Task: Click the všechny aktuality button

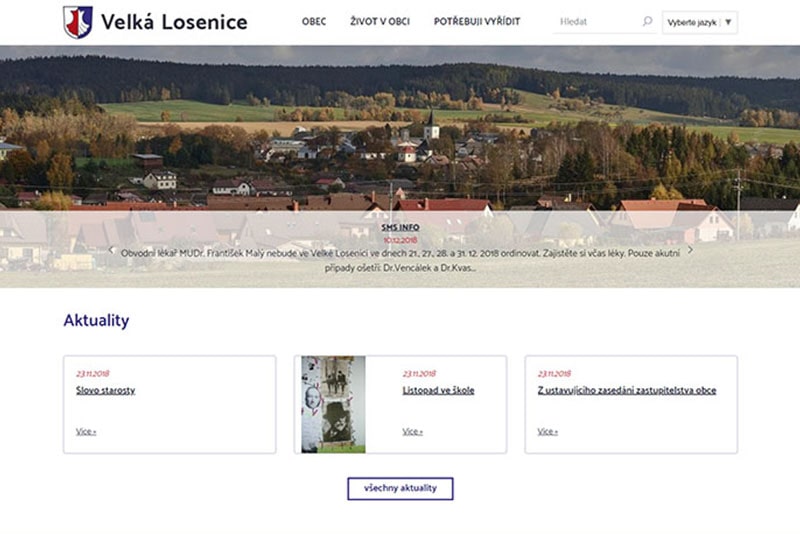Action: pyautogui.click(x=401, y=489)
